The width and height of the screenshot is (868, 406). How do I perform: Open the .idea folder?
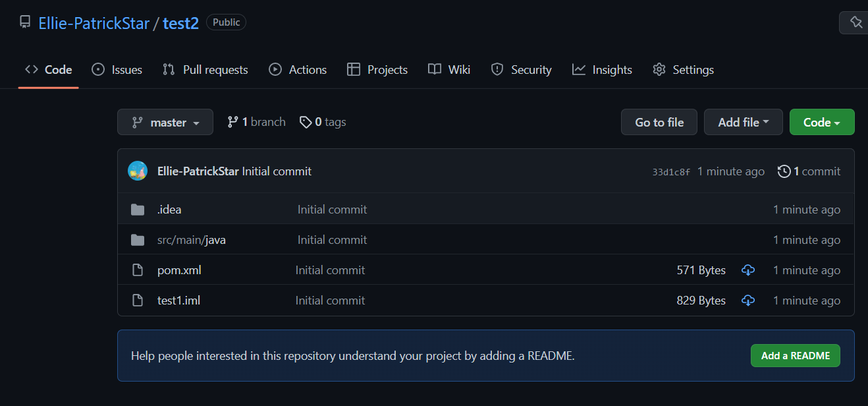pos(169,210)
